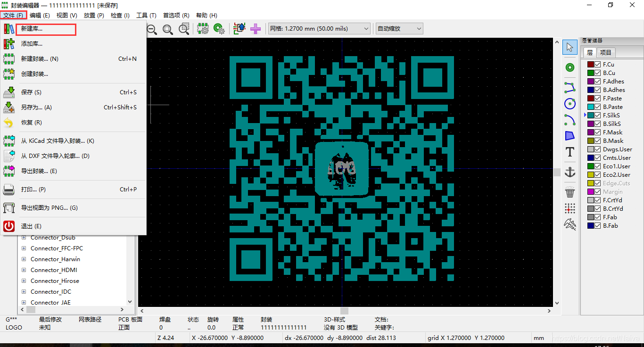The width and height of the screenshot is (644, 347).
Task: Toggle F.CrtYd layer visibility checkbox
Action: (598, 200)
